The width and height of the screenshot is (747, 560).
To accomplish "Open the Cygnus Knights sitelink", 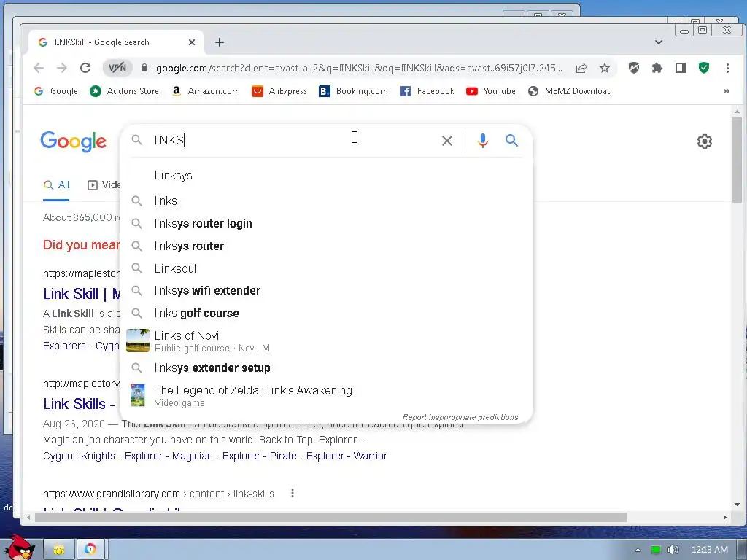I will click(x=79, y=456).
